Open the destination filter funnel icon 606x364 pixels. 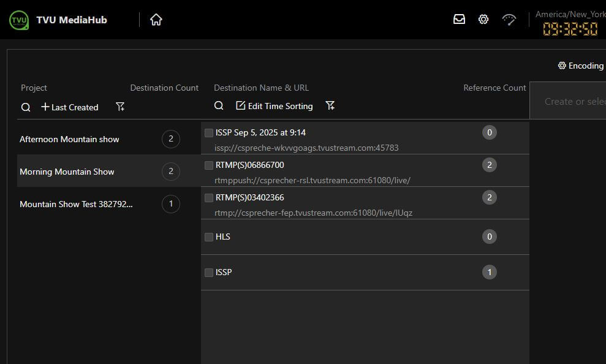[x=330, y=106]
